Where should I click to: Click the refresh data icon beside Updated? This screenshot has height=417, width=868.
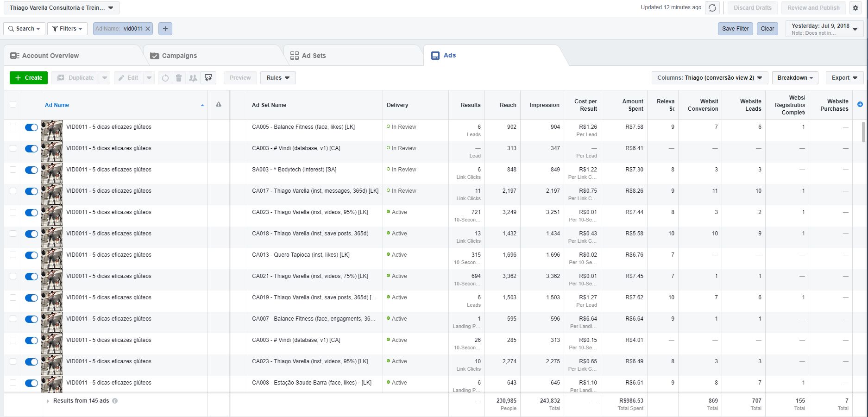point(712,8)
